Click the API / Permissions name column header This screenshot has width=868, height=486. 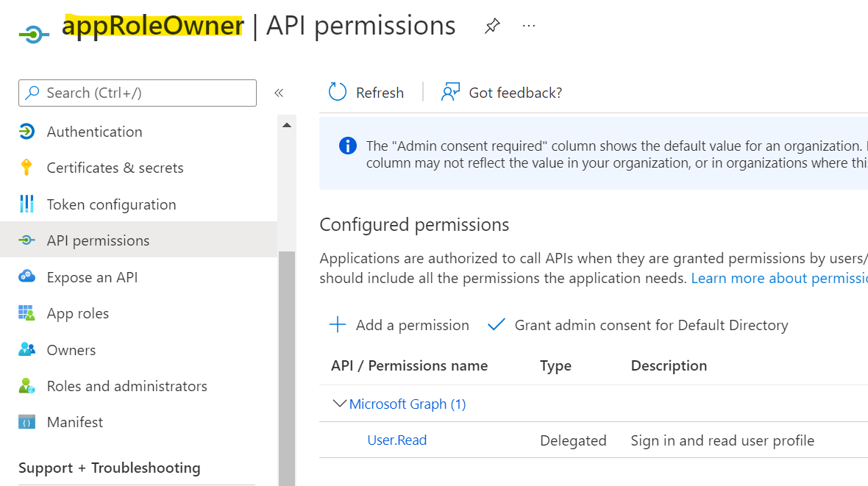tap(409, 366)
